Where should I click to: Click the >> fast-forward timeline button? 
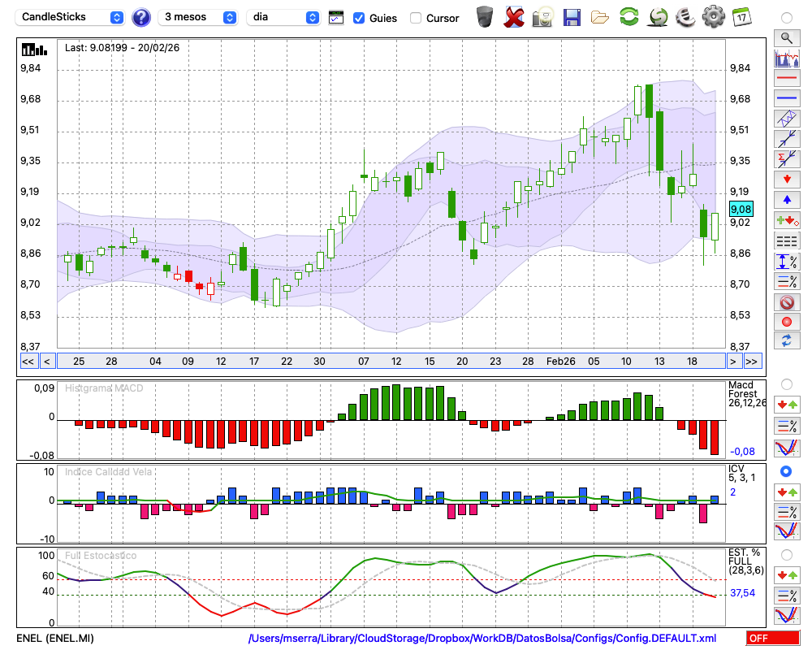click(x=752, y=361)
